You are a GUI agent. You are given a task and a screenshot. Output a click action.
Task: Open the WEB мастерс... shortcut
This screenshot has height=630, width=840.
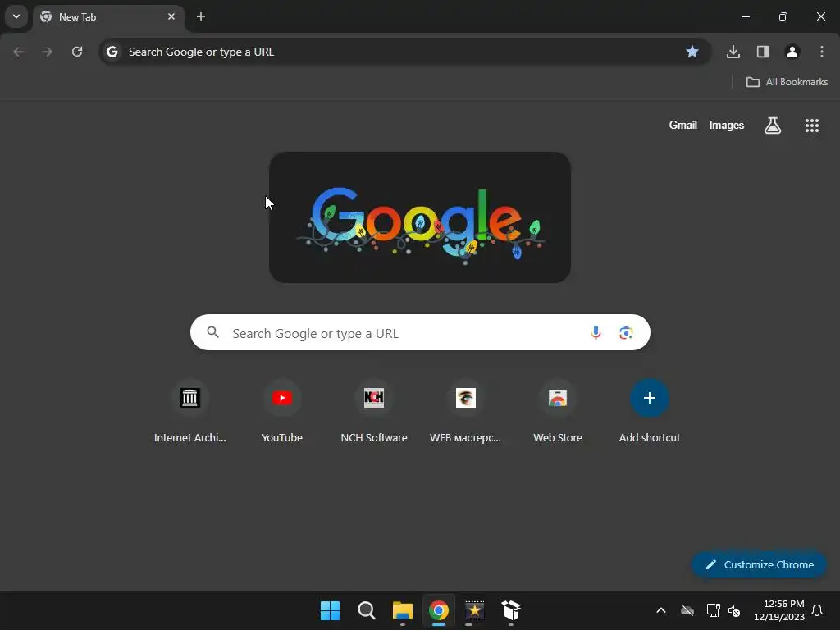(x=466, y=412)
